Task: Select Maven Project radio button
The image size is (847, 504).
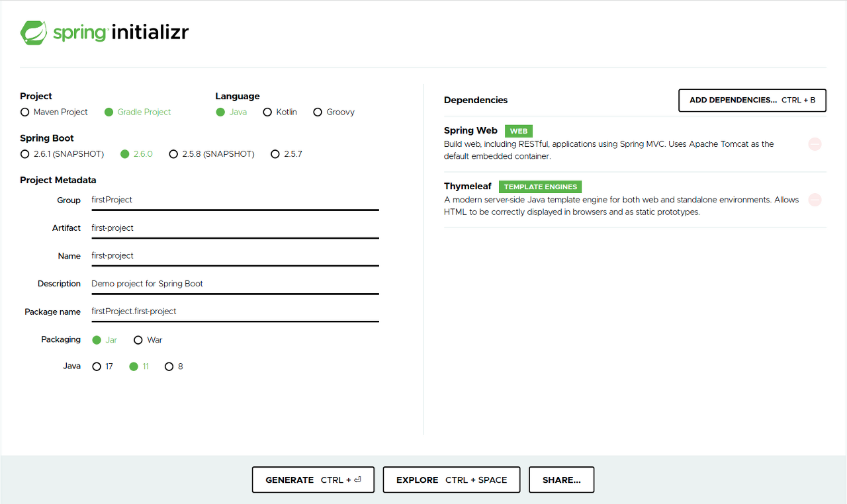Action: (x=54, y=112)
